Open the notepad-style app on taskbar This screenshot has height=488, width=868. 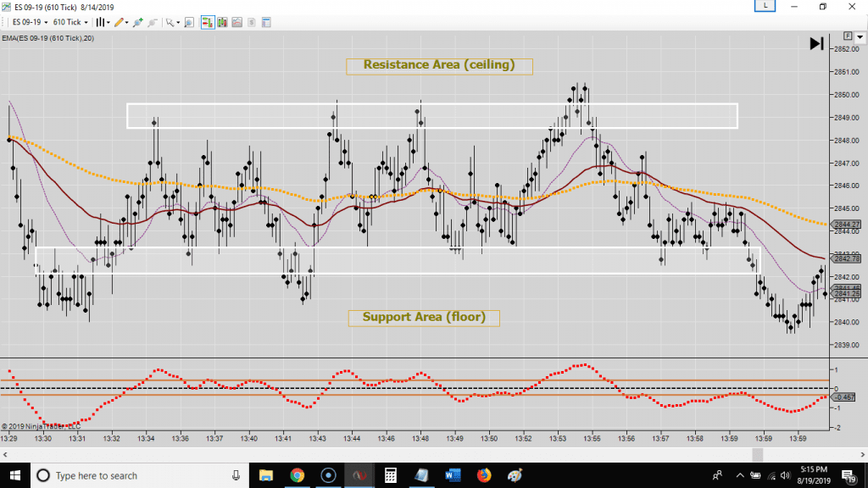click(421, 475)
